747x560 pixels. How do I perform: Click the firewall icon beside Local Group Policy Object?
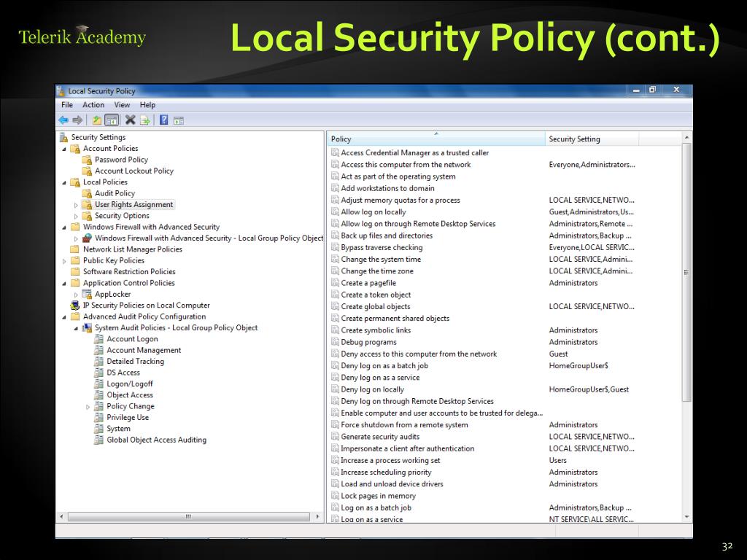coord(87,238)
